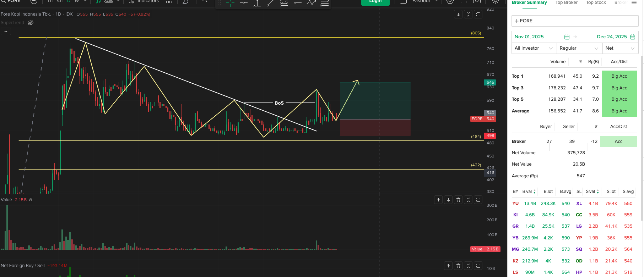Click the Average (Rp) 547 figure
Image resolution: width=644 pixels, height=277 pixels.
581,176
